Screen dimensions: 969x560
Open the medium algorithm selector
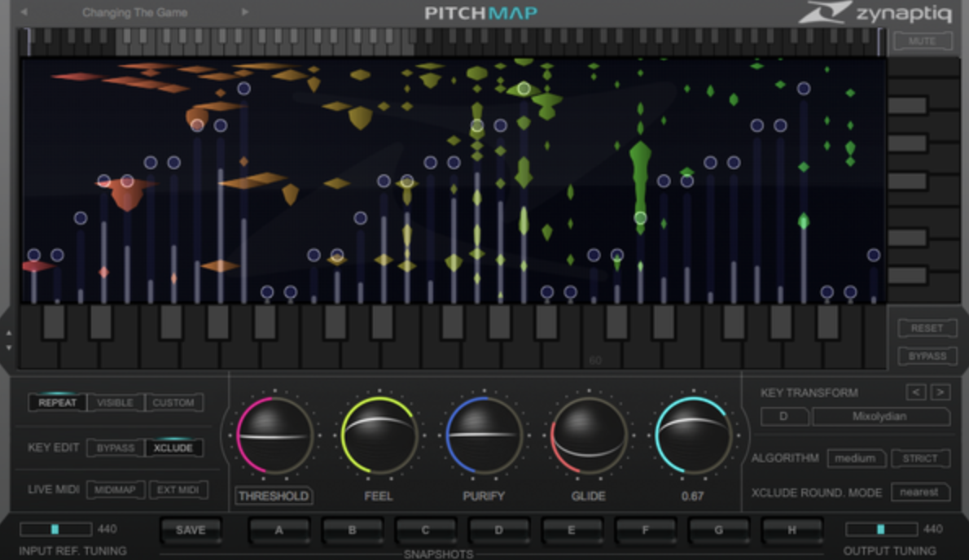pos(858,458)
